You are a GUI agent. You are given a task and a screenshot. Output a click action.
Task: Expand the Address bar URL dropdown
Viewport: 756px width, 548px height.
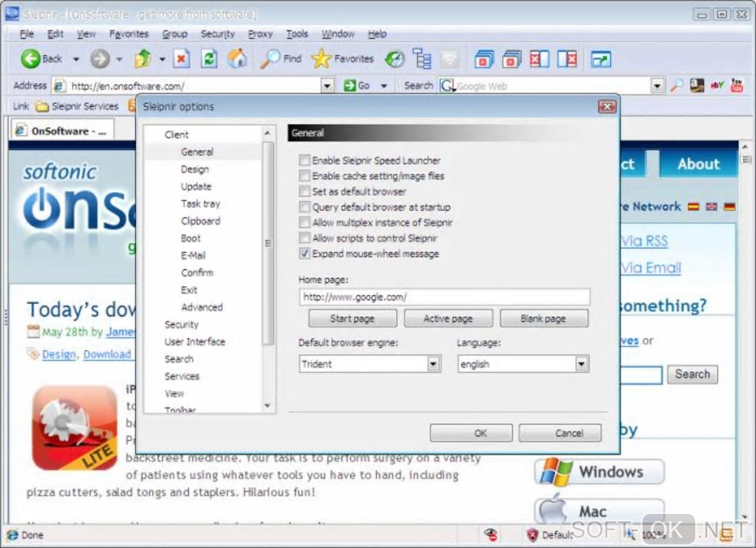pyautogui.click(x=328, y=86)
